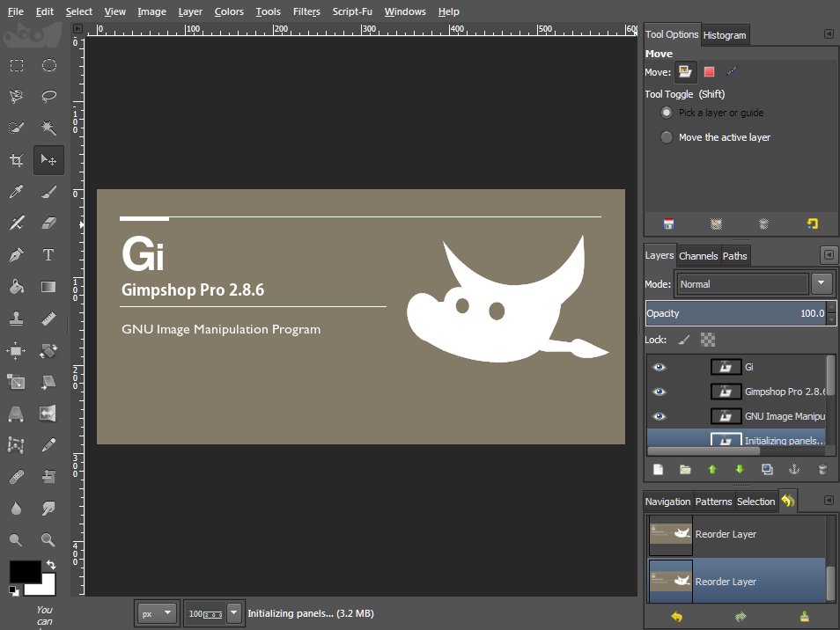Viewport: 840px width, 630px height.
Task: Select the Smudge tool
Action: (48, 508)
